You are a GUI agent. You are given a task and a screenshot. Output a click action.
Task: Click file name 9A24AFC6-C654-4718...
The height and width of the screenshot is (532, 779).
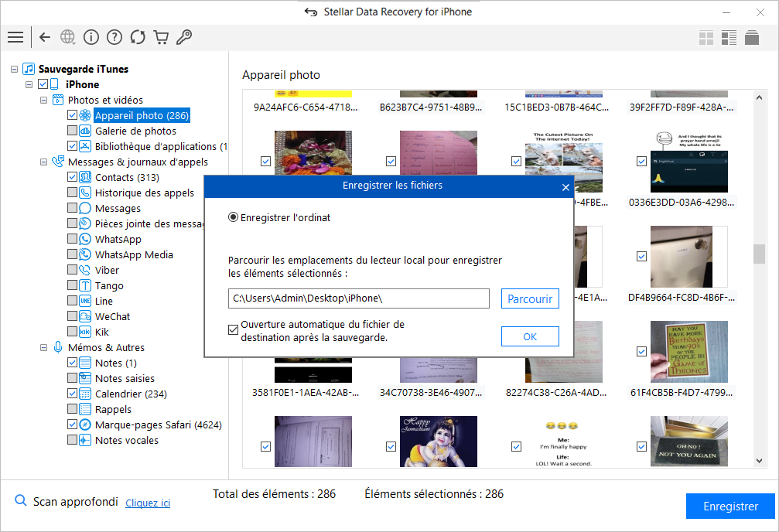(305, 107)
